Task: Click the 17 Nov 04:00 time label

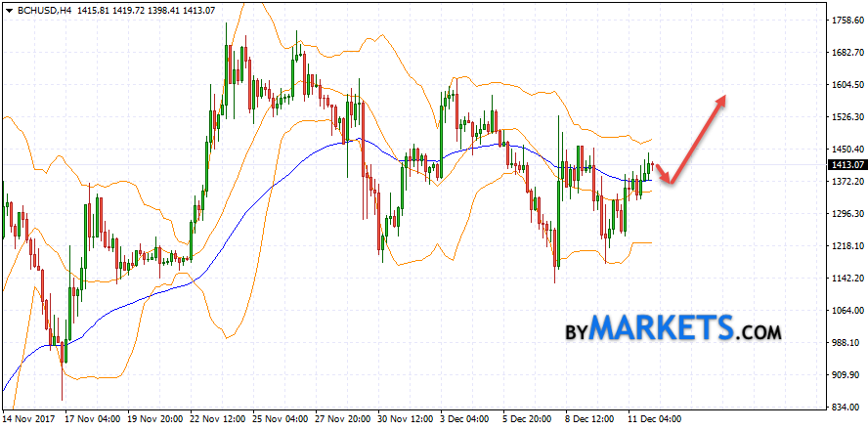Action: tap(93, 419)
